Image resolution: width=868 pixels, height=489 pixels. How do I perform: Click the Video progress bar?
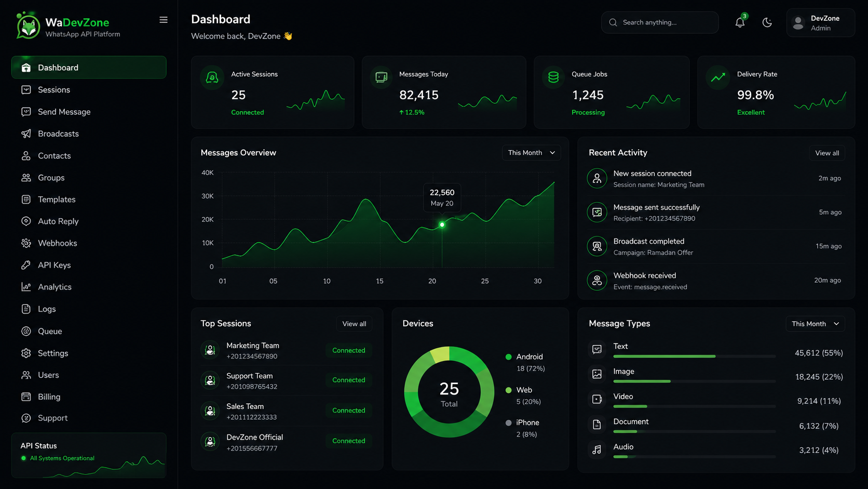tap(695, 406)
